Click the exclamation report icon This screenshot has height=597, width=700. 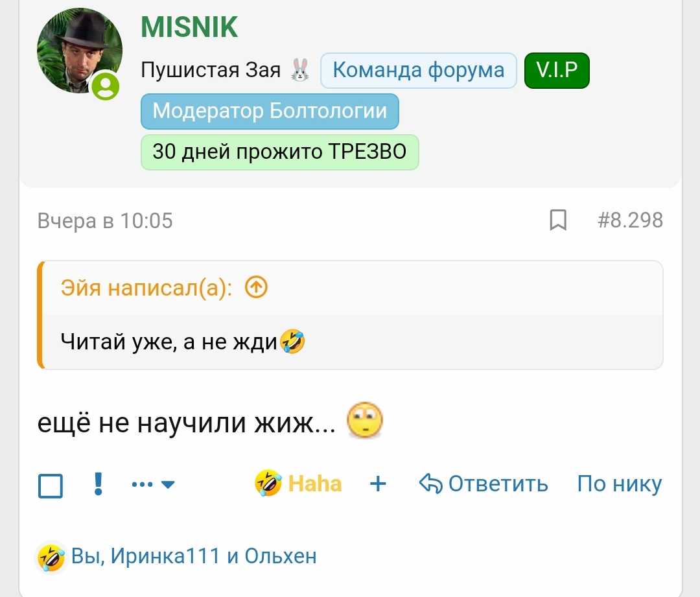99,484
